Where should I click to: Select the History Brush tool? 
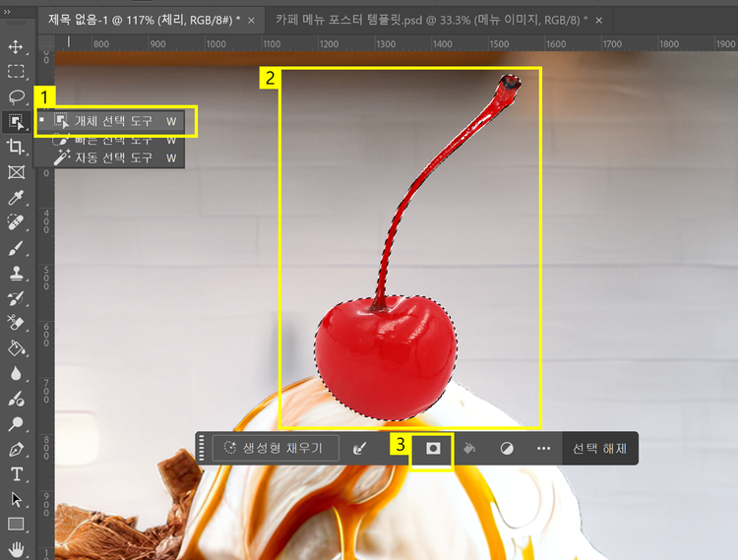coord(16,298)
